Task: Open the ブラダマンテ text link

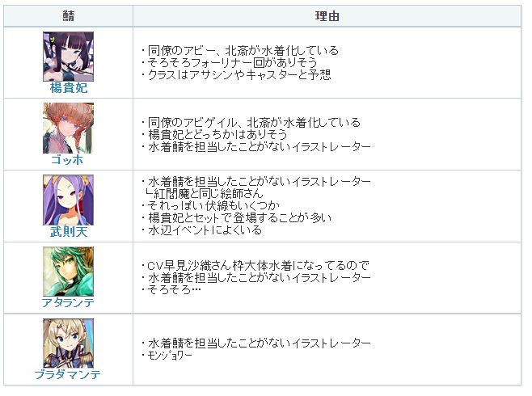Action: pos(68,375)
